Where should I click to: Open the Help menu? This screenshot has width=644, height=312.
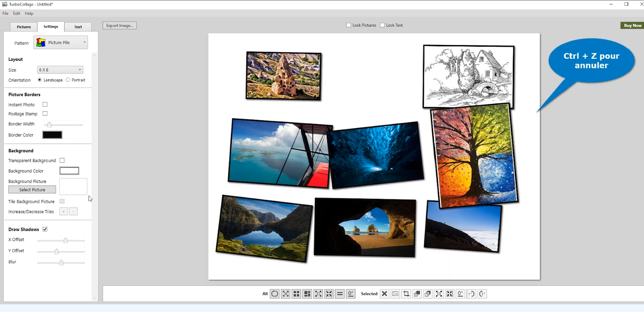(x=29, y=13)
